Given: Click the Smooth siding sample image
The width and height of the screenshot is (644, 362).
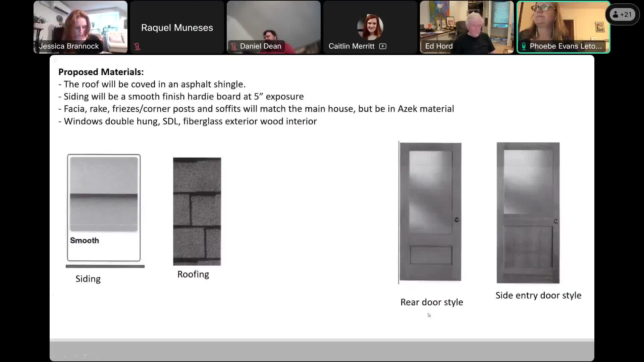Looking at the screenshot, I should [104, 194].
